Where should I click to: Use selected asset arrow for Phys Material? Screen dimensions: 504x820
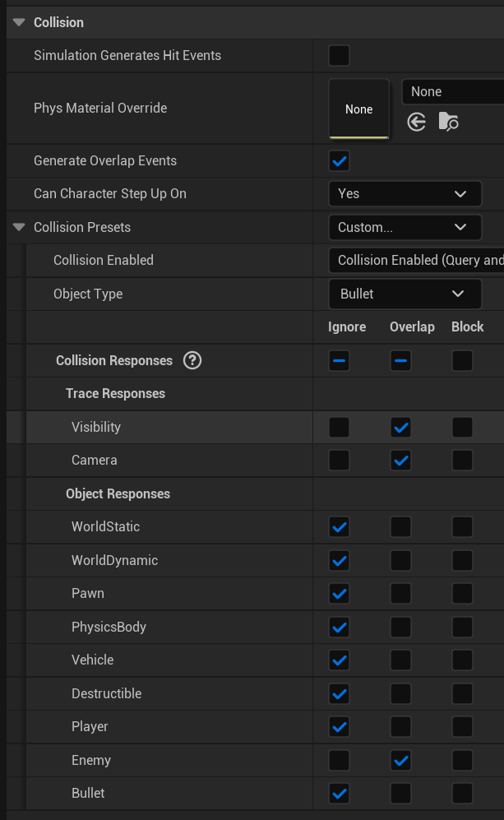point(417,123)
